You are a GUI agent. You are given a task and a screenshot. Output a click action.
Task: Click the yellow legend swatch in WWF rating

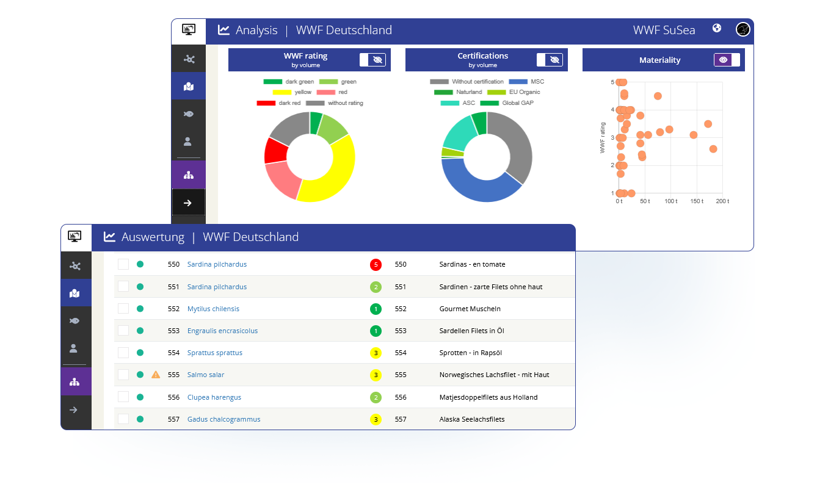pyautogui.click(x=281, y=92)
